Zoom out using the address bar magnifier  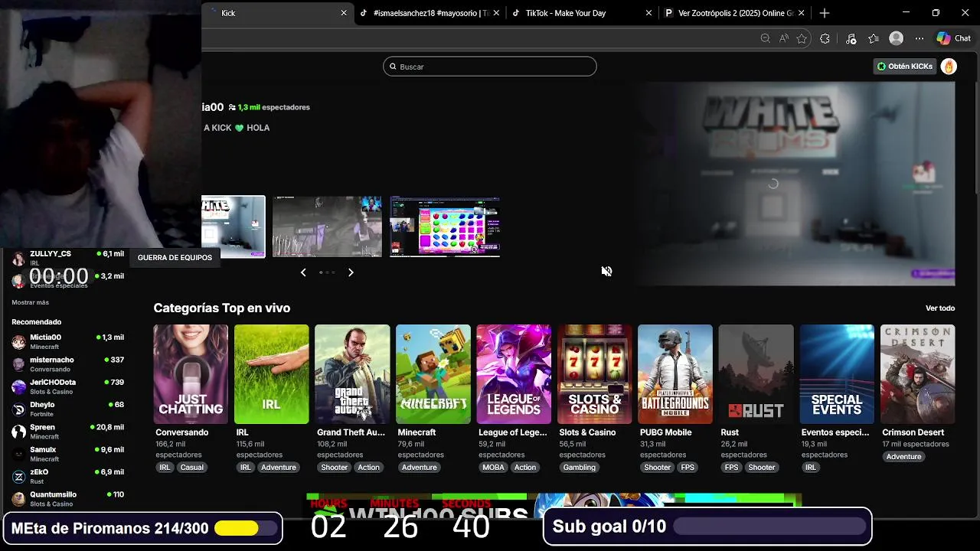765,38
